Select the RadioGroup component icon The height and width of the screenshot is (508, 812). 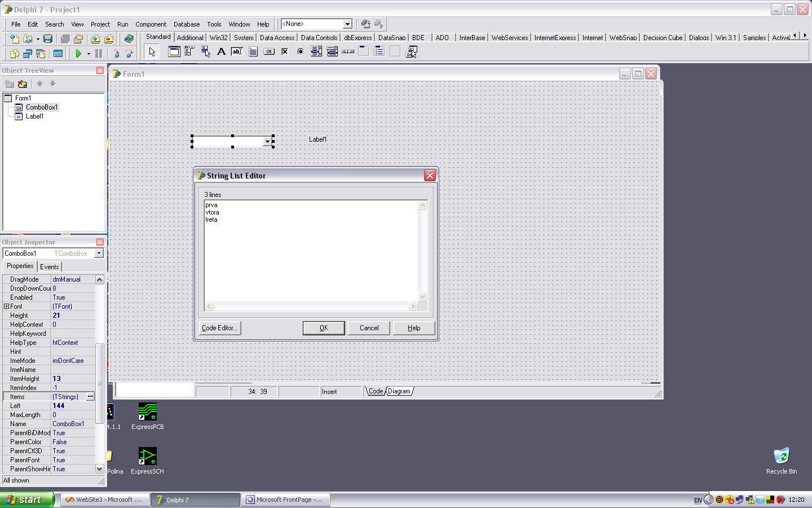coord(379,51)
